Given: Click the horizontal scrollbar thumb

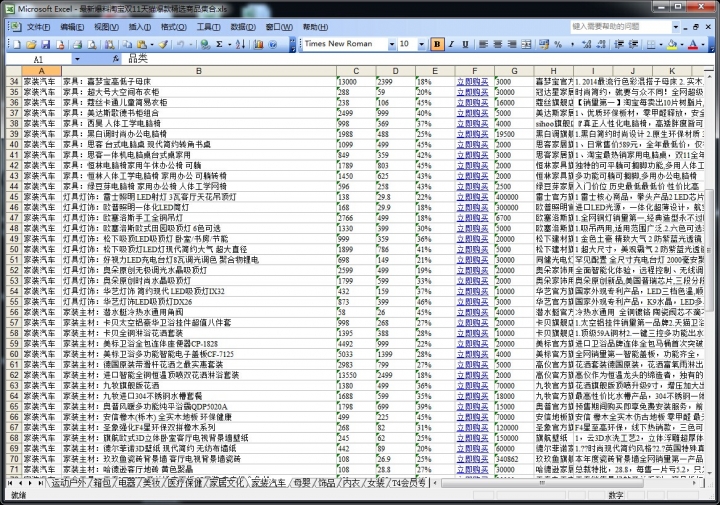Looking at the screenshot, I should [x=542, y=483].
